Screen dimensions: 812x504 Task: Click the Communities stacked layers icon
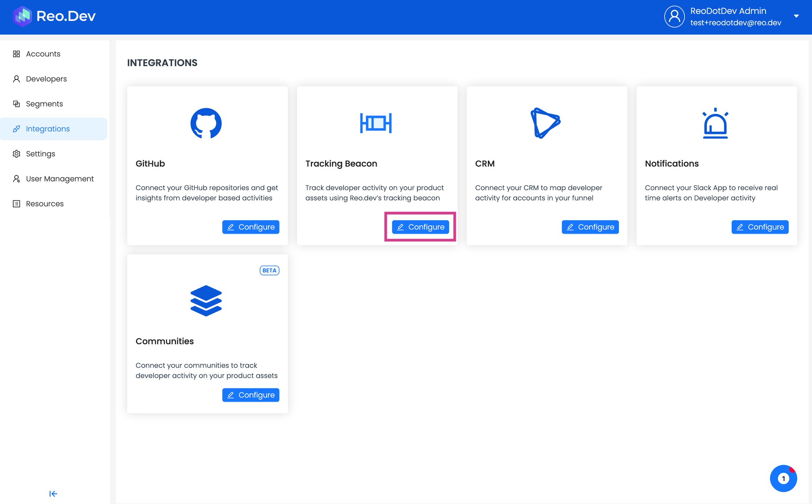206,301
